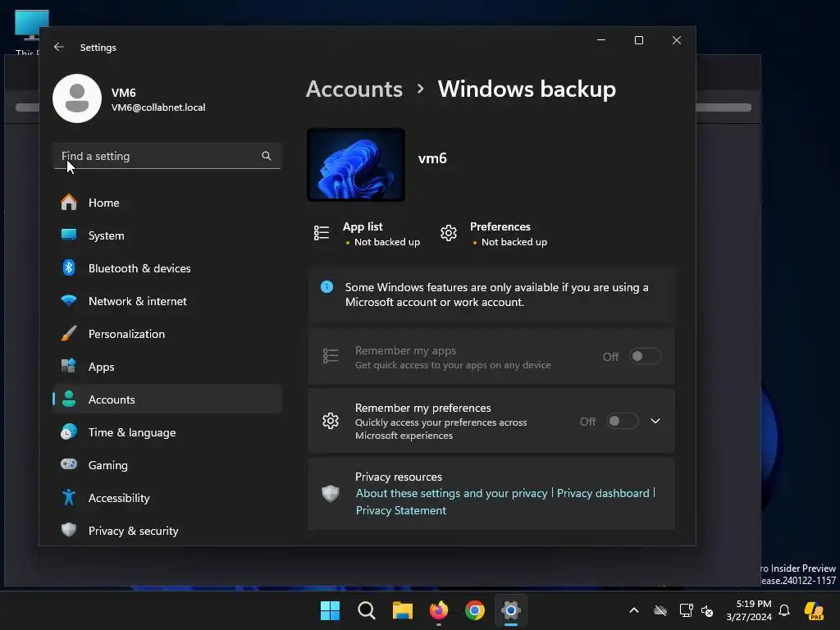Click the Home house icon in sidebar

pos(69,203)
